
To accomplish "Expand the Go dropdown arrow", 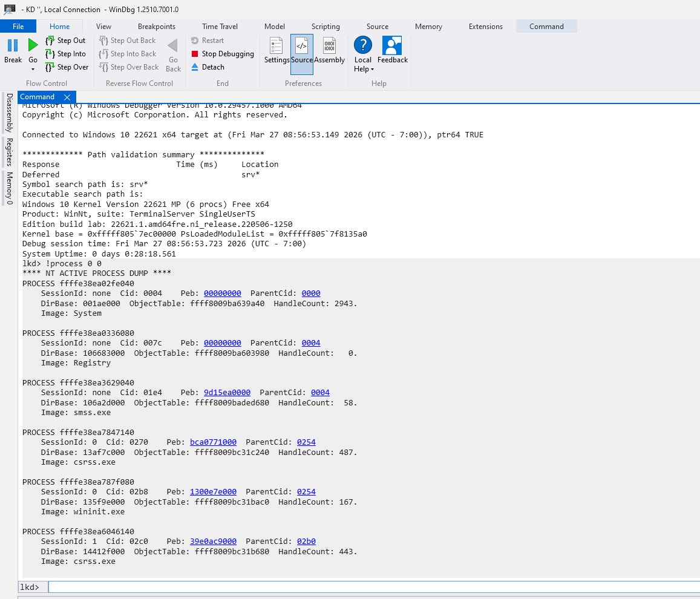I will [33, 70].
